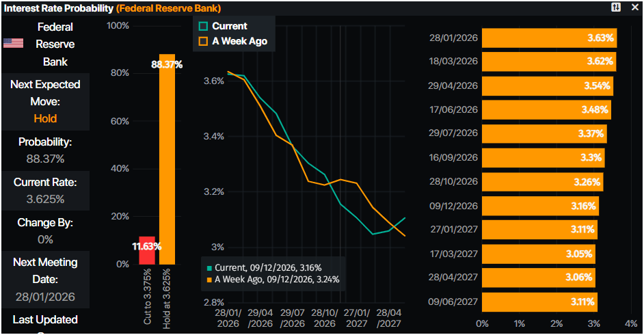The height and width of the screenshot is (335, 644).
Task: Select the 09/12/2026 bar showing 3.16%
Action: [x=540, y=205]
